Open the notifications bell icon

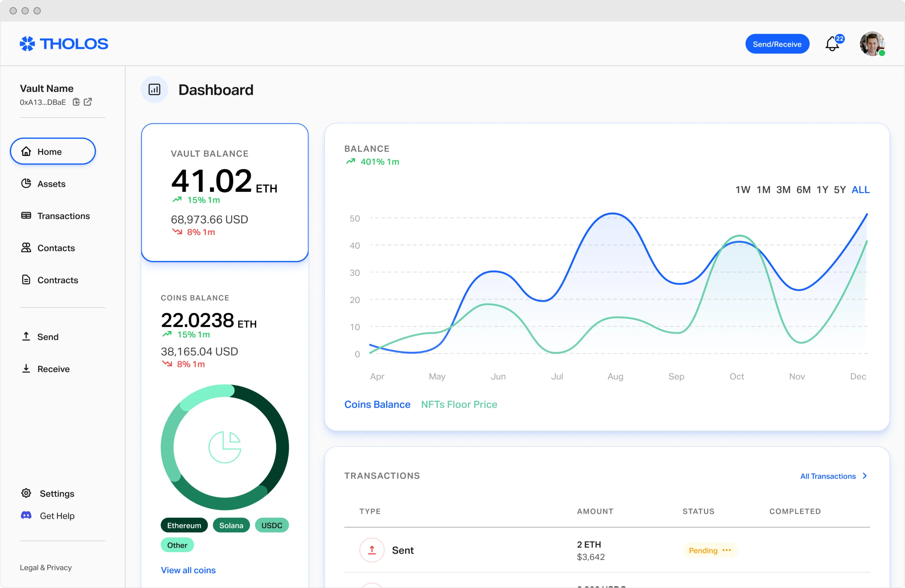click(832, 44)
